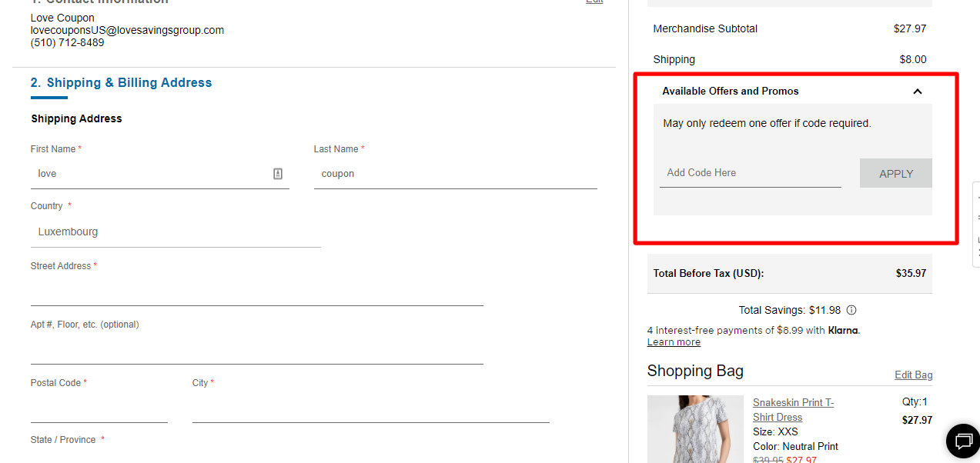Select the Shipping & Billing Address heading
This screenshot has width=980, height=463.
click(x=121, y=83)
